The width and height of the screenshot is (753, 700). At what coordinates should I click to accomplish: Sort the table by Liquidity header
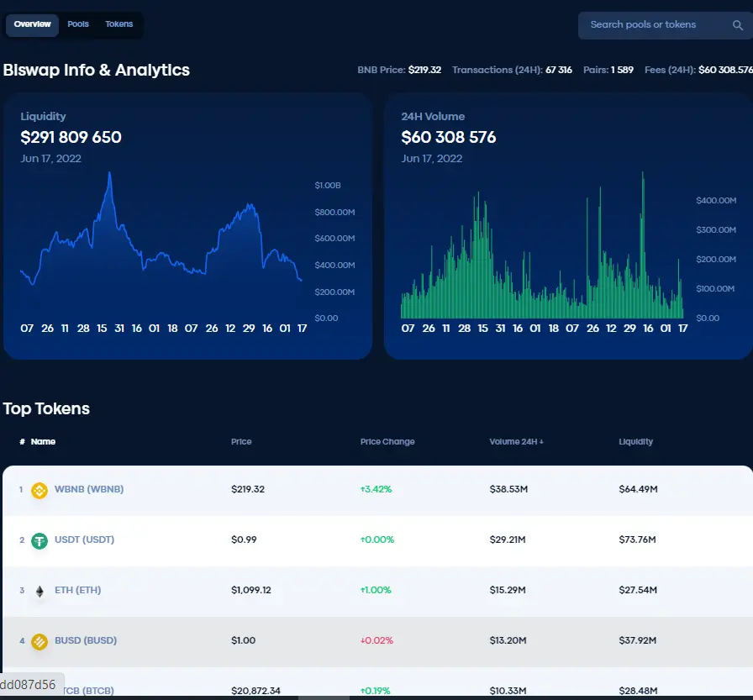pos(636,442)
